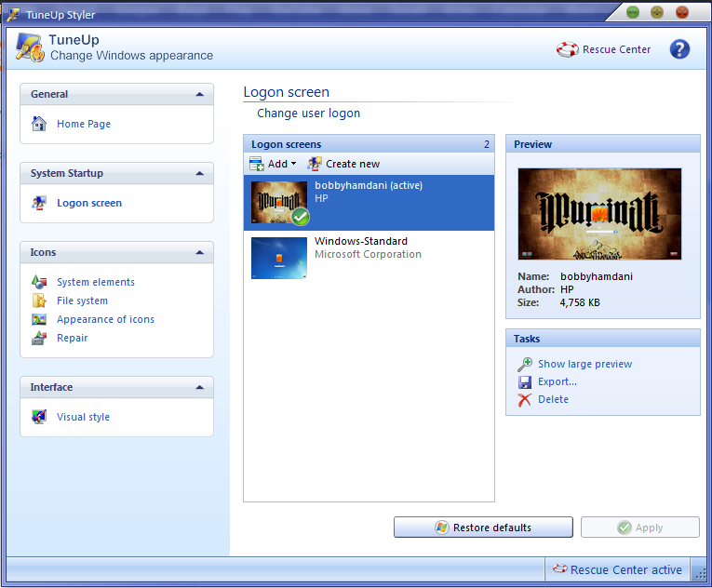This screenshot has height=588, width=712.
Task: Open System elements under Icons
Action: 95,282
